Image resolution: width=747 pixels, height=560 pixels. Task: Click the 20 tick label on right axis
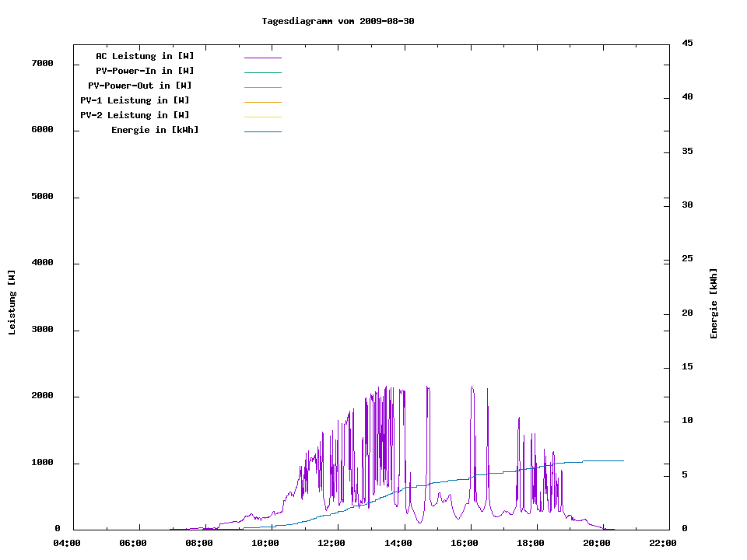[x=687, y=313]
